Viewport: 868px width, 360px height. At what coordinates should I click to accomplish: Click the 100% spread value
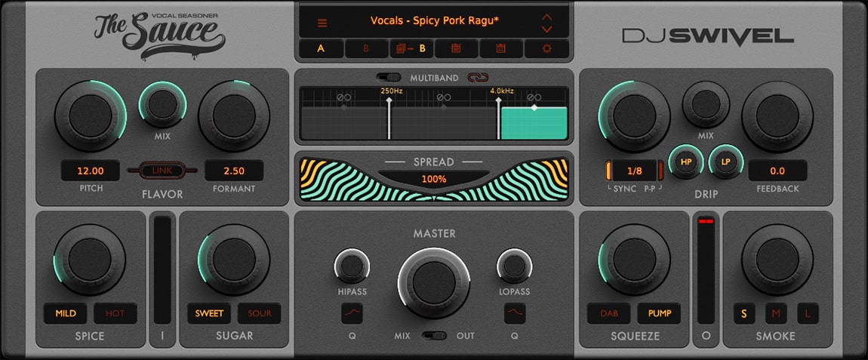point(434,179)
